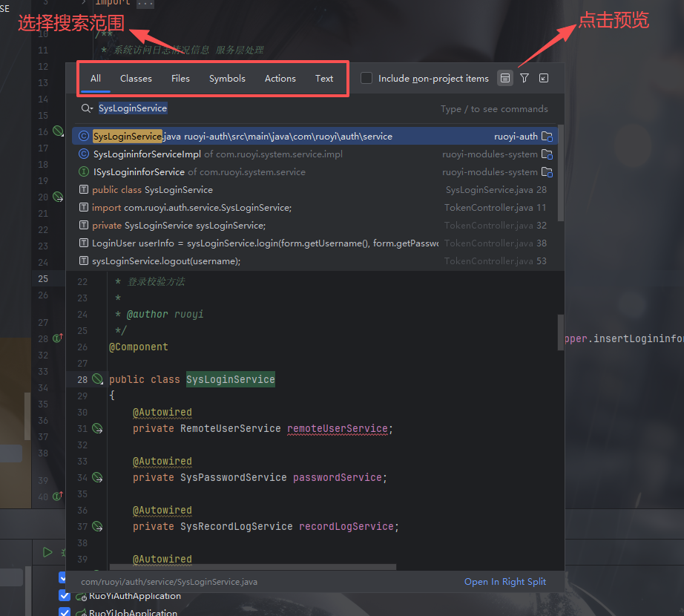This screenshot has width=684, height=616.
Task: Select 'public class SysLoginService' text result
Action: [315, 190]
